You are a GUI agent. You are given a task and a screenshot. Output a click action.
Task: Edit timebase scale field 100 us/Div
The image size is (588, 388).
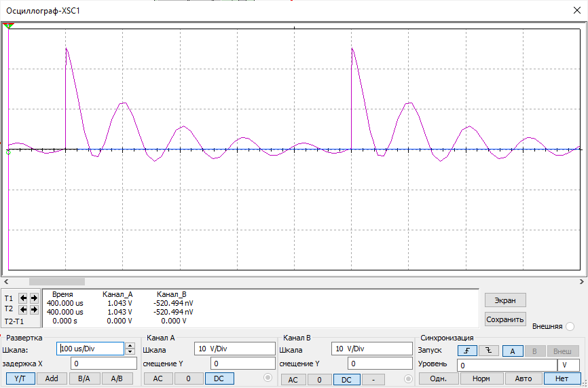(90, 349)
